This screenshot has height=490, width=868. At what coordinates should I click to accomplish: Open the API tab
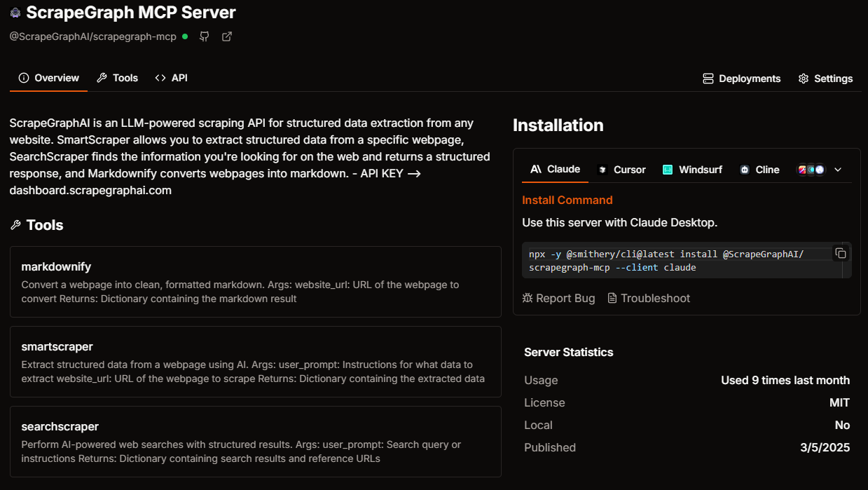click(x=172, y=78)
